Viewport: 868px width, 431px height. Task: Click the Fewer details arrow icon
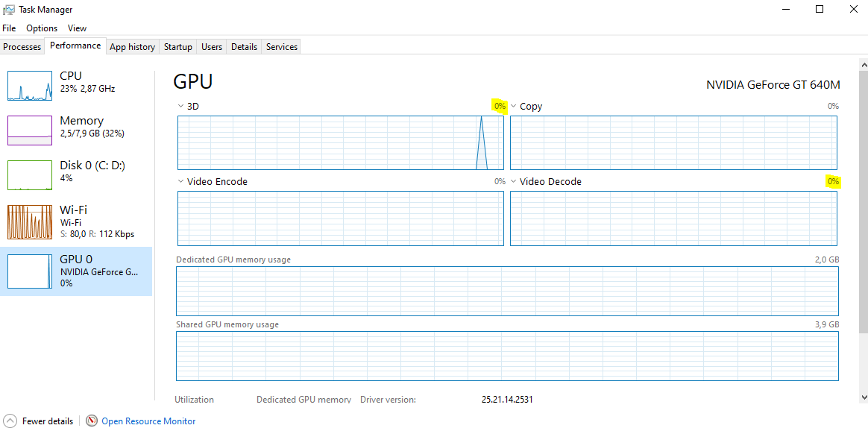(10, 421)
